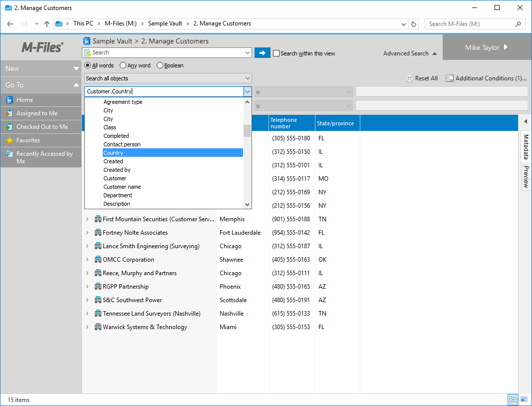Go back in Explorer navigation

coord(10,24)
